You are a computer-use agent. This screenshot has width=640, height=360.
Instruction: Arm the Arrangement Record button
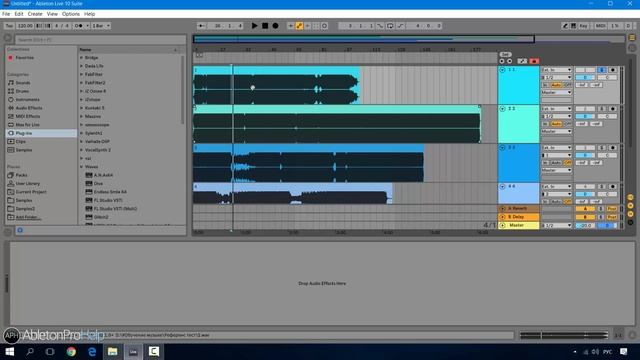coord(276,26)
